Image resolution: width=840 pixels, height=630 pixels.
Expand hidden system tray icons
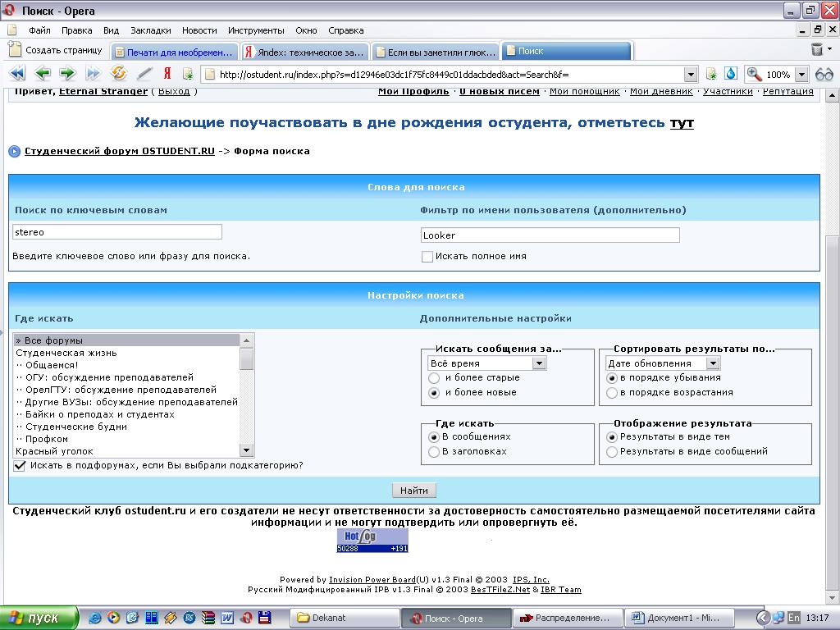(x=762, y=618)
